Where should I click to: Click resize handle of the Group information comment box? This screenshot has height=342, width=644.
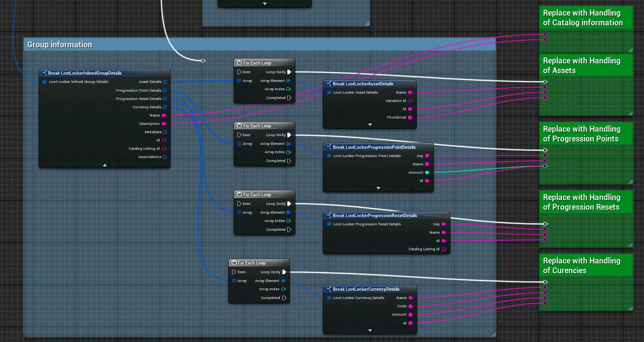click(493, 335)
